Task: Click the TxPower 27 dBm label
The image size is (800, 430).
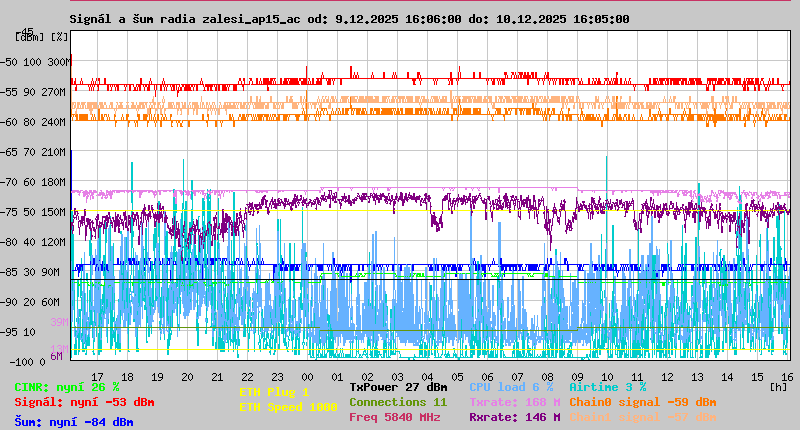Action: point(398,387)
